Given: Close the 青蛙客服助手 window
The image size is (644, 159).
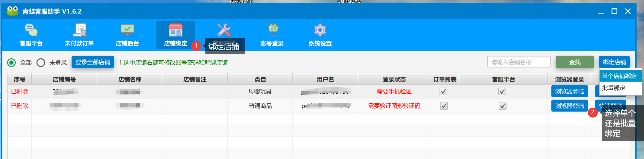Looking at the screenshot, I should coord(628,11).
